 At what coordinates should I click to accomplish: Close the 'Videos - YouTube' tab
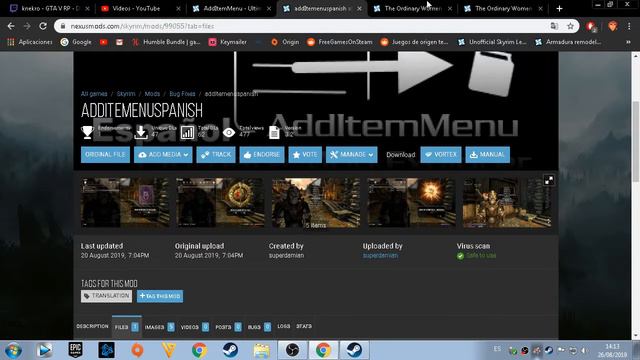(178, 8)
